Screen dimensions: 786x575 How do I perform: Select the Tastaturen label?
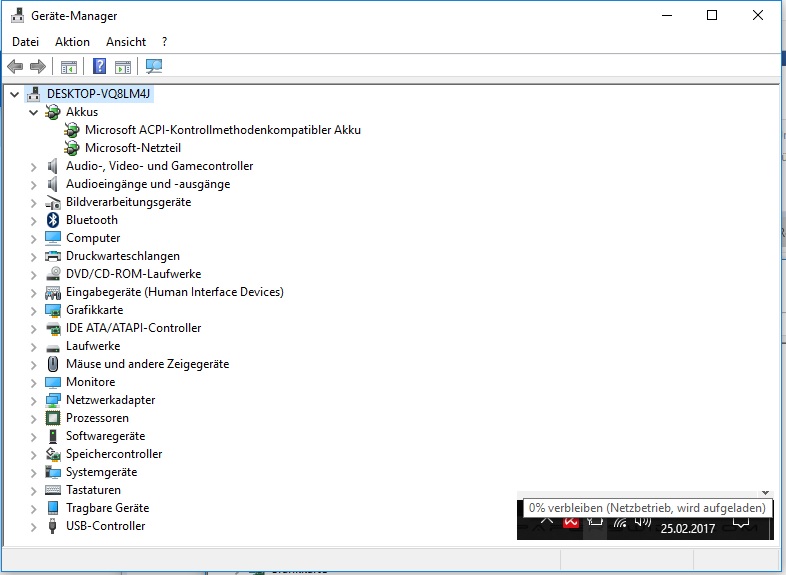[x=93, y=490]
